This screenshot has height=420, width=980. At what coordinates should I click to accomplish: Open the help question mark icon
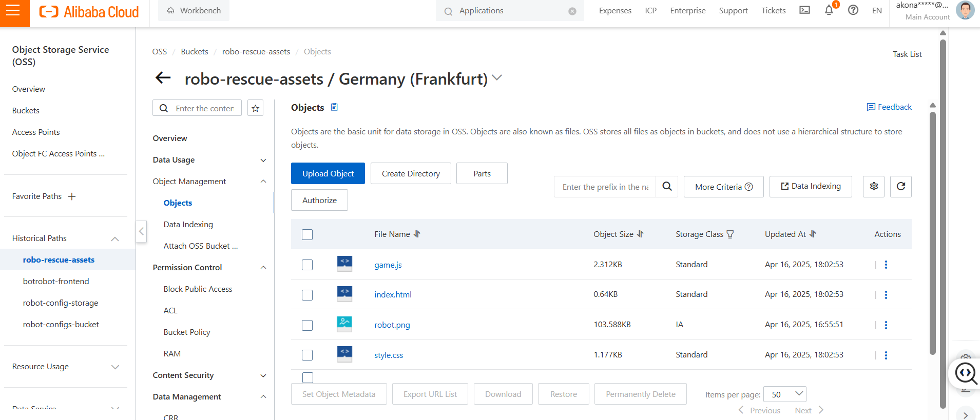(853, 10)
